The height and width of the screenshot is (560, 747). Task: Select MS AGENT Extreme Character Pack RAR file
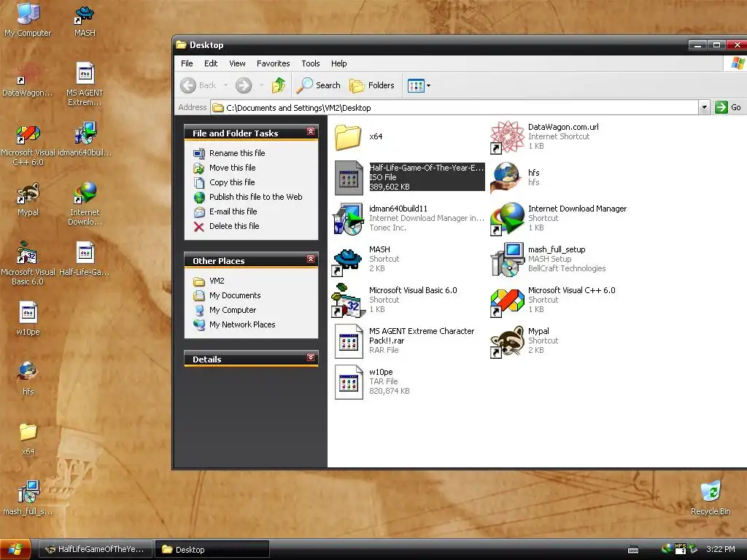(405, 341)
